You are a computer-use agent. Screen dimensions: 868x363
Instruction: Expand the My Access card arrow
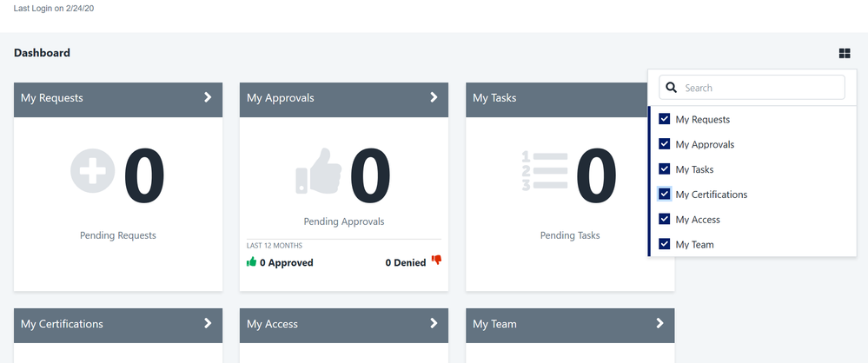(434, 323)
